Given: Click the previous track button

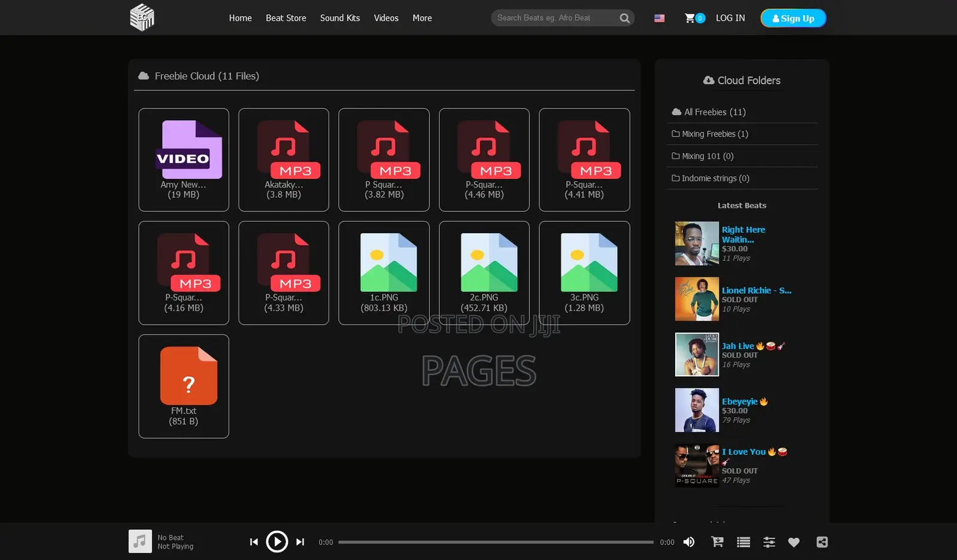Looking at the screenshot, I should [254, 542].
